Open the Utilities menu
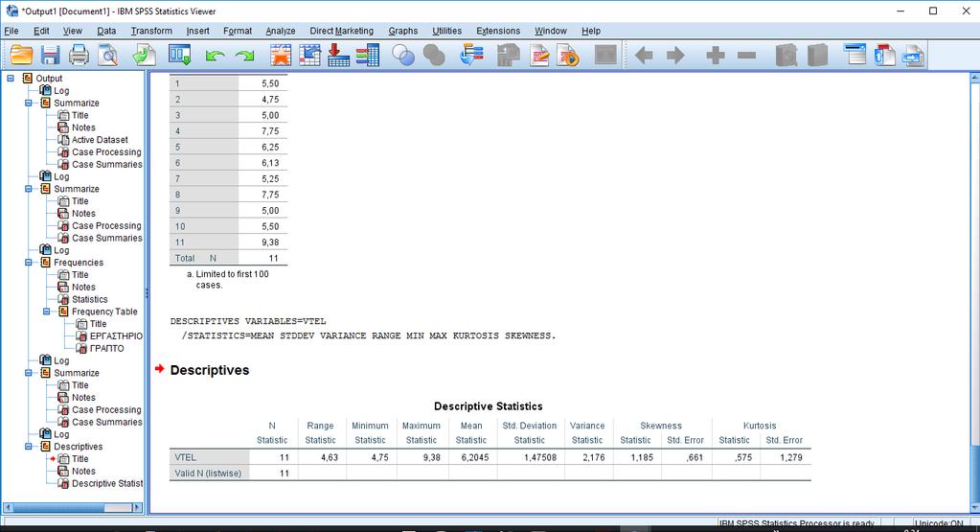 (446, 31)
